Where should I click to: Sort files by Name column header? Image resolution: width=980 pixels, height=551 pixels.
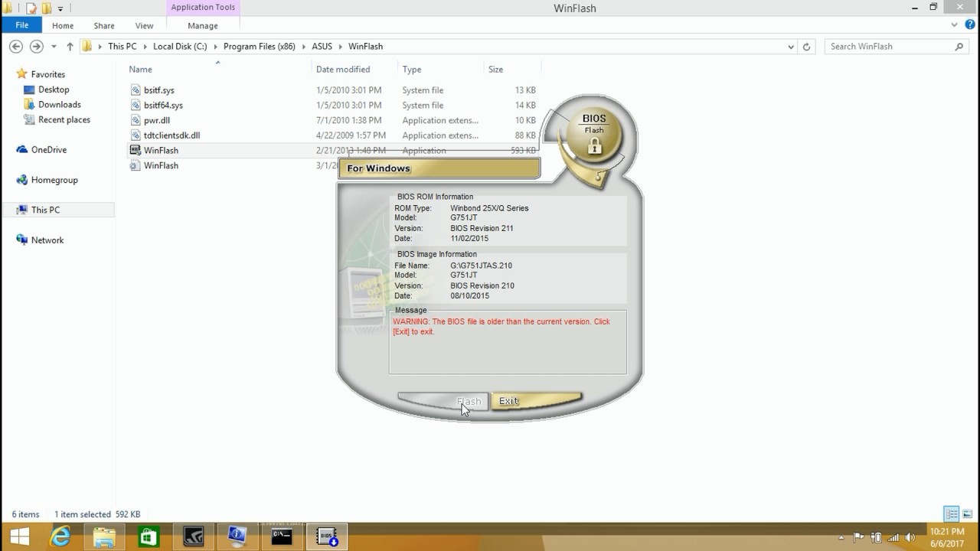140,70
